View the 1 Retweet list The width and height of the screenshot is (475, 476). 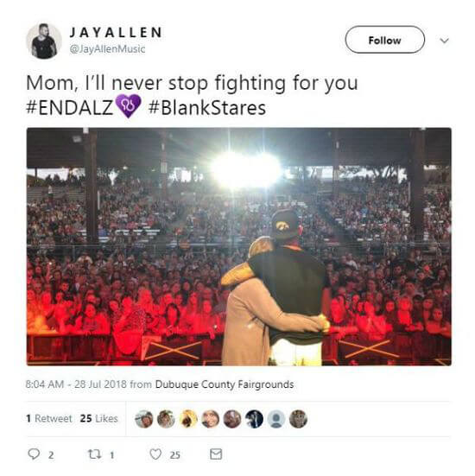coord(49,418)
